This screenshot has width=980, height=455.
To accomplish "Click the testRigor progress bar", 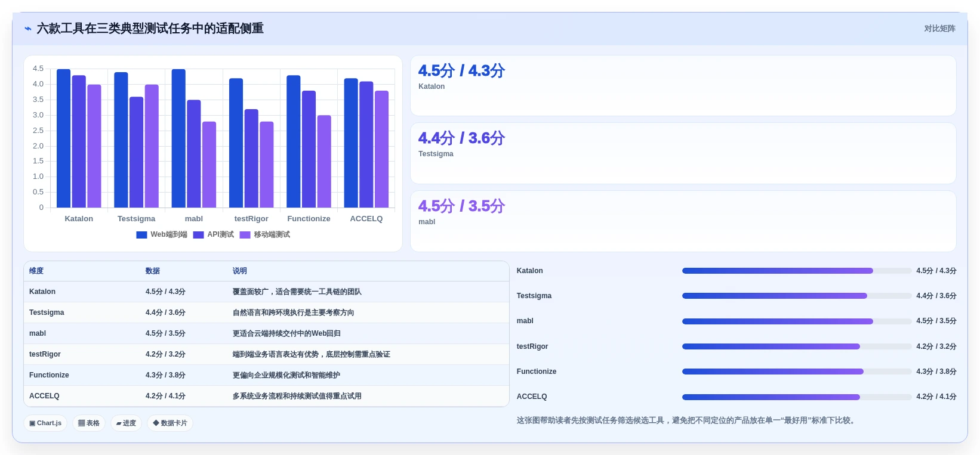I will pyautogui.click(x=797, y=346).
